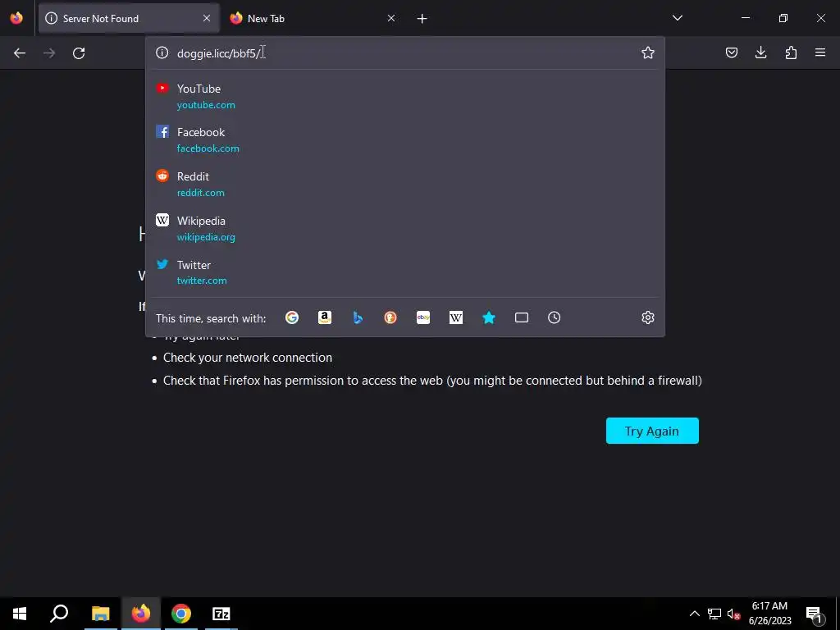Open the clock and date flyout
Screen dimensions: 840x630
[x=769, y=614]
